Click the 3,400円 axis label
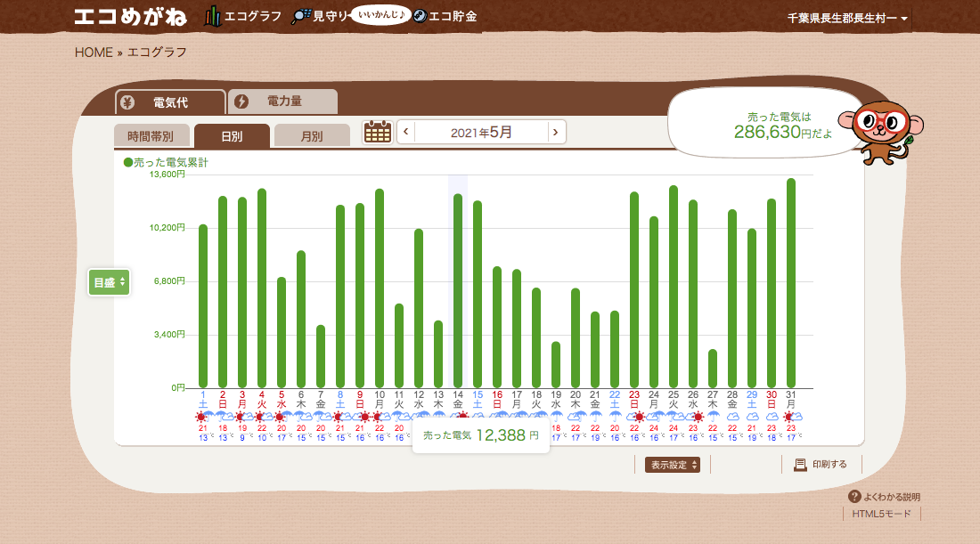980x544 pixels. 169,335
